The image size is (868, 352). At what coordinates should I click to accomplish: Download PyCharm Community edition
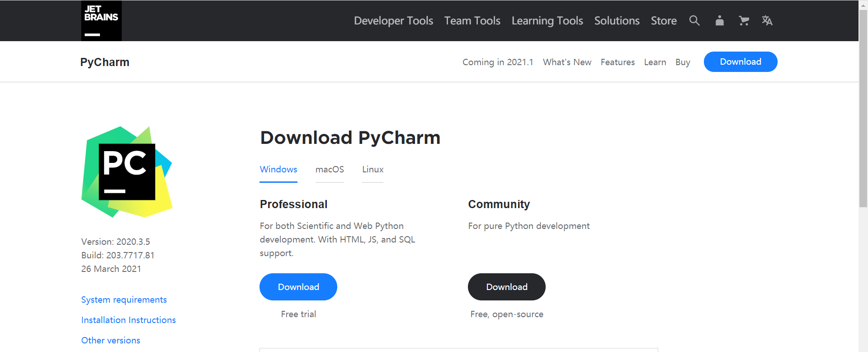point(507,287)
